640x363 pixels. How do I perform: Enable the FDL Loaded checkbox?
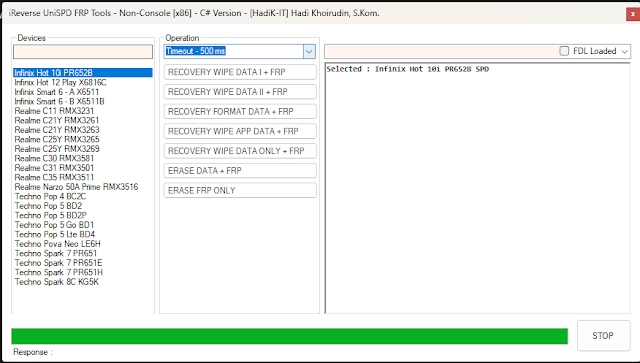tap(564, 51)
